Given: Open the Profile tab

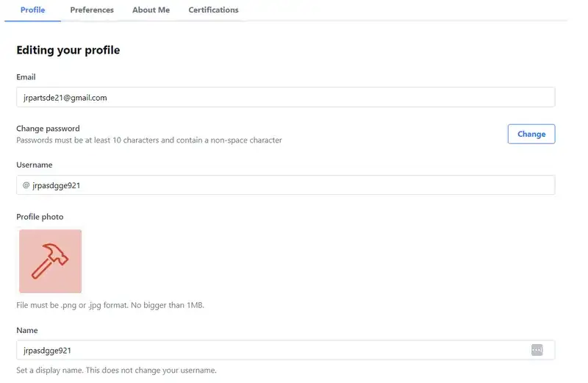Looking at the screenshot, I should tap(32, 10).
